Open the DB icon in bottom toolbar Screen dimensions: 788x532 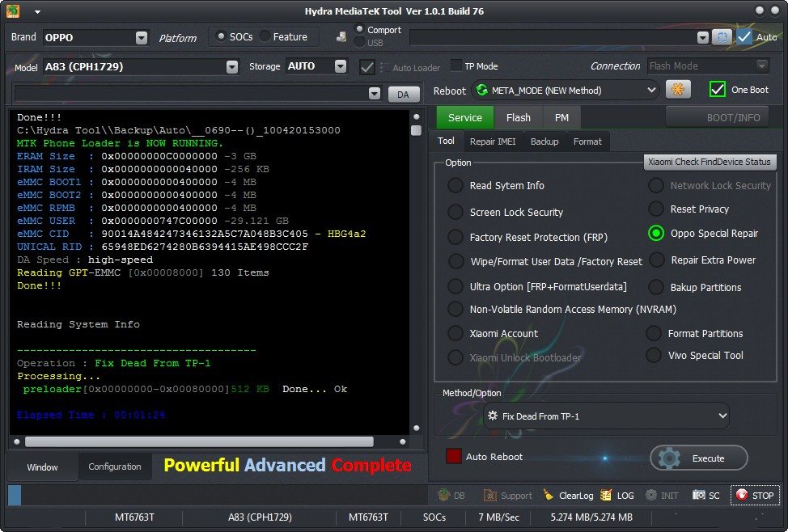click(x=443, y=496)
